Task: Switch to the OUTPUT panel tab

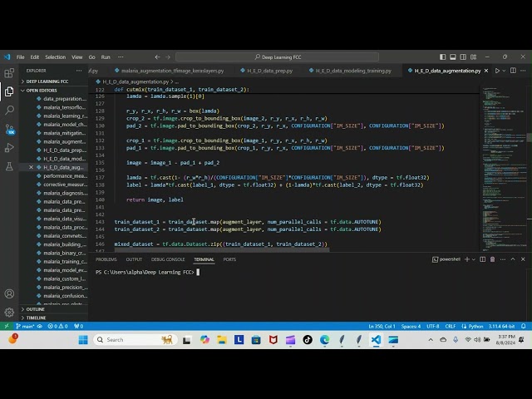Action: [x=134, y=259]
